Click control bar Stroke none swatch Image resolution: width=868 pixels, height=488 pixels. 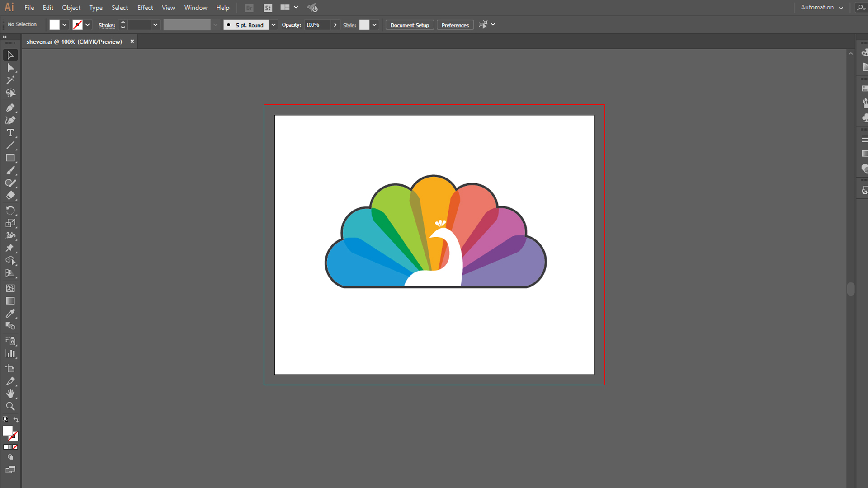(x=77, y=25)
